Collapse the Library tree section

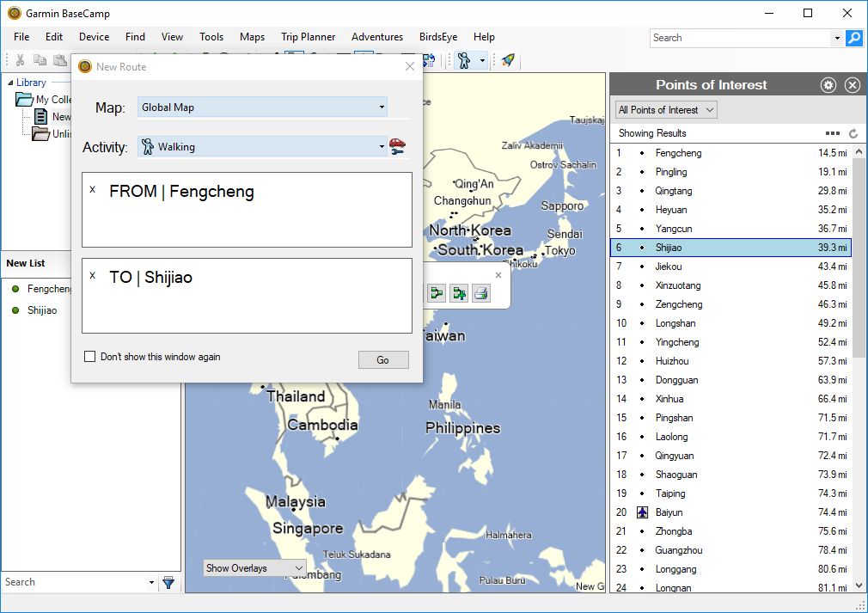[10, 83]
